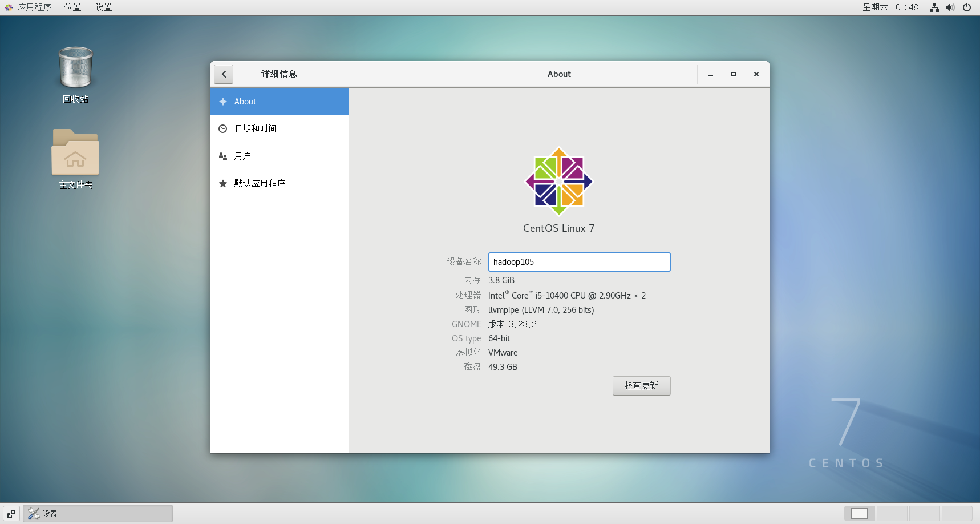The width and height of the screenshot is (980, 524).
Task: Click the GNOME version 3.28.2 text
Action: pyautogui.click(x=512, y=324)
